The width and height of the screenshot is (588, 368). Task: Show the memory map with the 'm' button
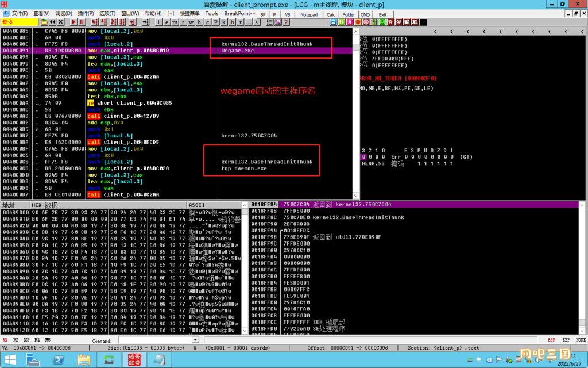[175, 22]
